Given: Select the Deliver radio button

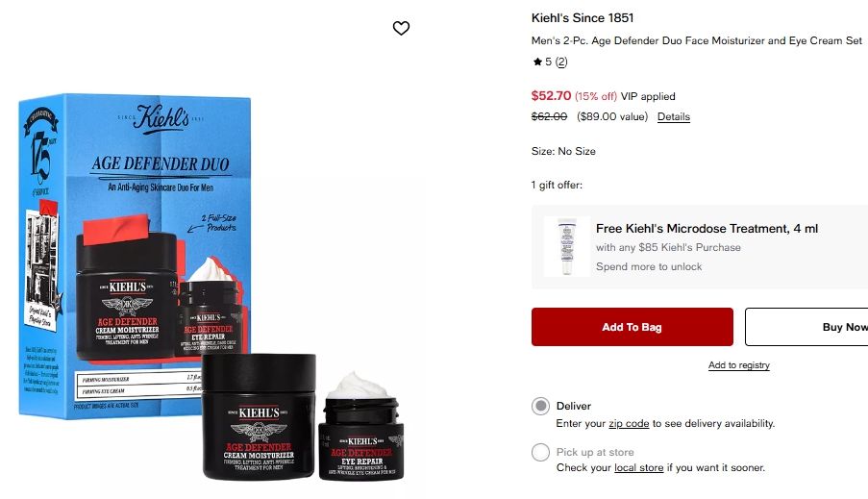Looking at the screenshot, I should [x=541, y=406].
